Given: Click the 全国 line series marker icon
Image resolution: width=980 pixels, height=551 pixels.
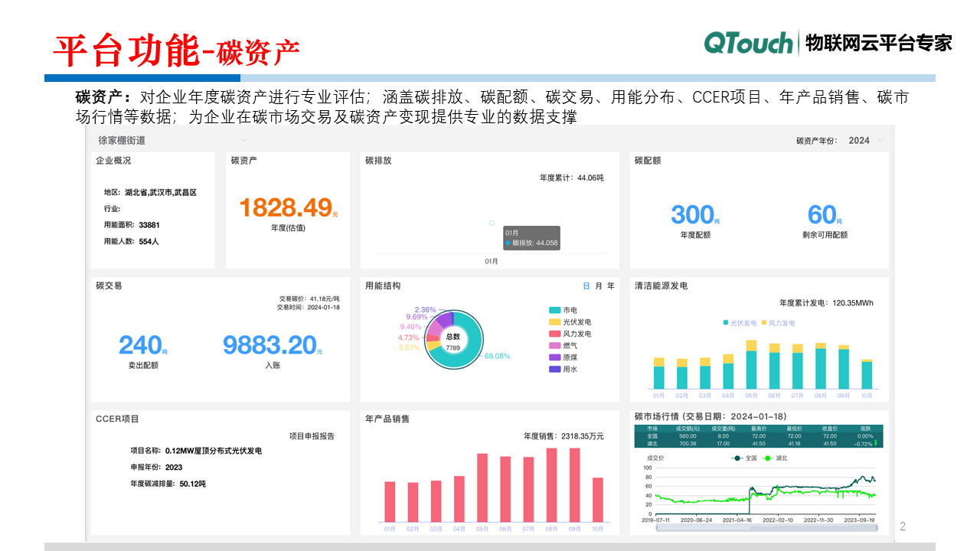Looking at the screenshot, I should point(737,458).
